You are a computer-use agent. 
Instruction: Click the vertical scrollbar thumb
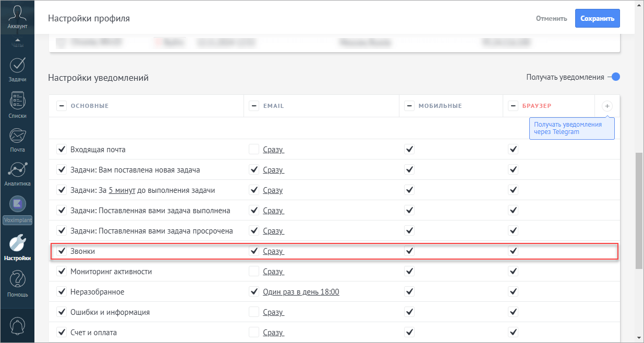[639, 211]
